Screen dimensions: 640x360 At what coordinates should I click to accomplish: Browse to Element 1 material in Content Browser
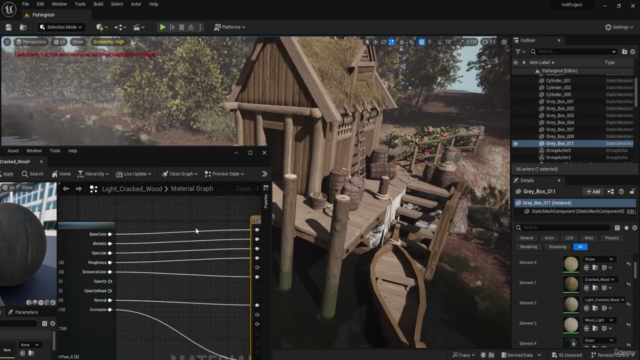pyautogui.click(x=595, y=288)
